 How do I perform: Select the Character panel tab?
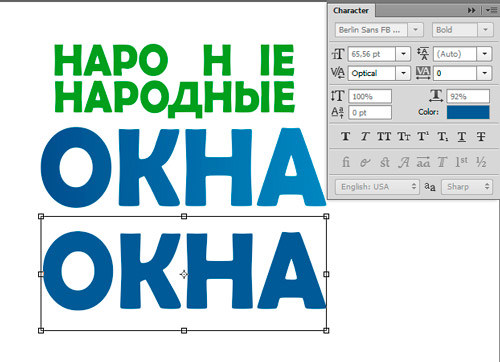click(351, 11)
